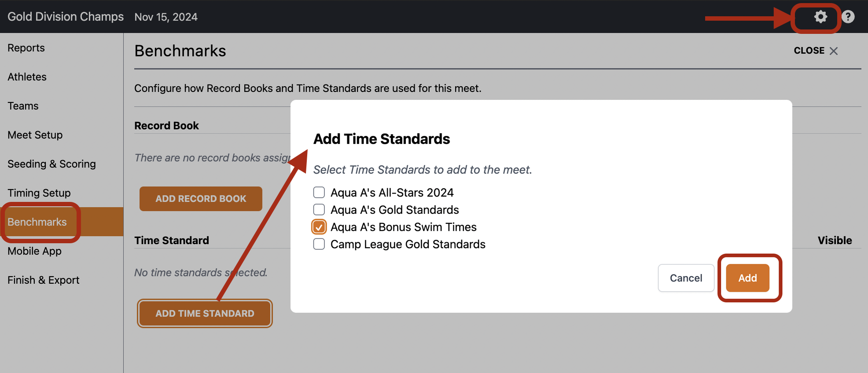This screenshot has height=373, width=868.
Task: Check Camp League Gold Standards checkbox
Action: 319,244
